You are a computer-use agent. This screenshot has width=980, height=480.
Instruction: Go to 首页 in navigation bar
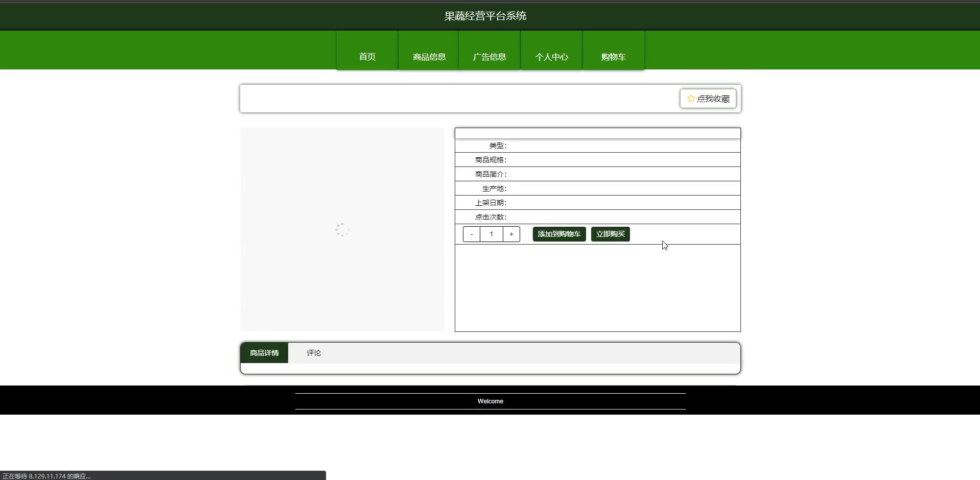[x=367, y=57]
